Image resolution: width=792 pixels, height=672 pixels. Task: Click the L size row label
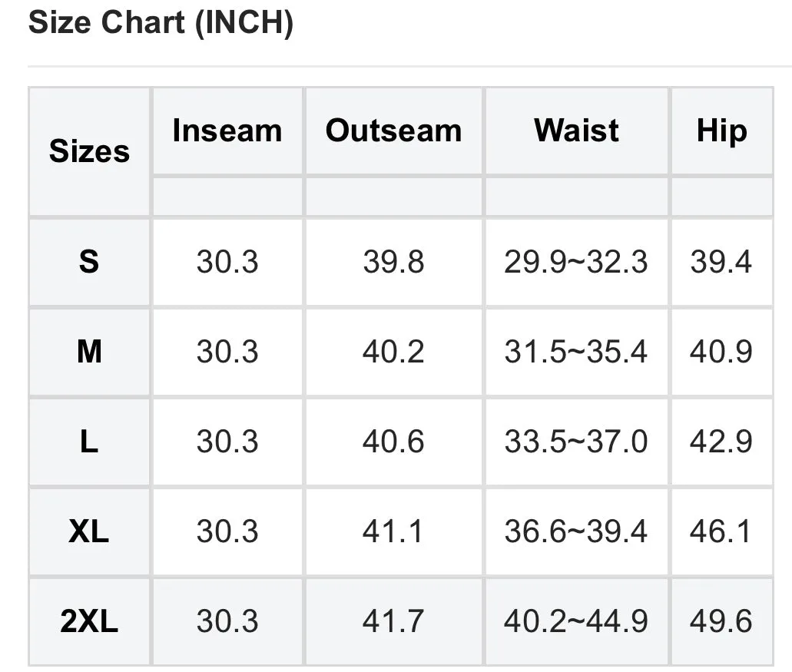pyautogui.click(x=89, y=442)
